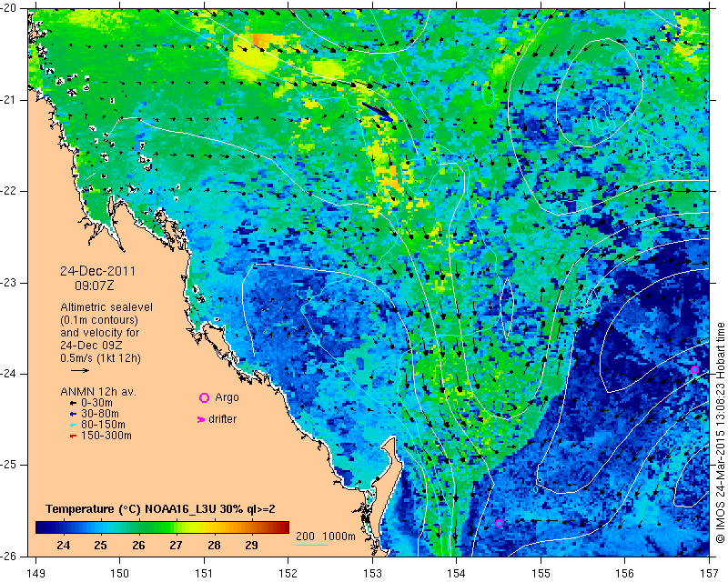Click the '150-300m' depth label
Screen dimensions: 728x582
(106, 436)
